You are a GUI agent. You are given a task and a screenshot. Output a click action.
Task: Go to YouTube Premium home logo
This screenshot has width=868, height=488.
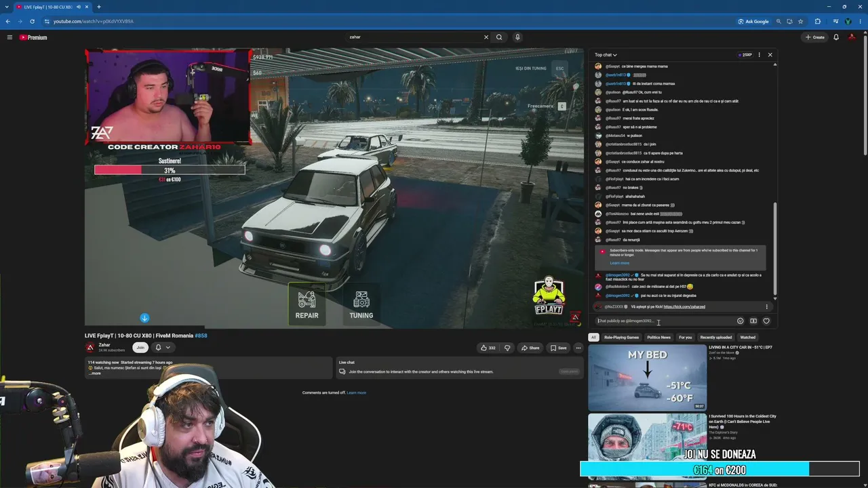point(33,37)
